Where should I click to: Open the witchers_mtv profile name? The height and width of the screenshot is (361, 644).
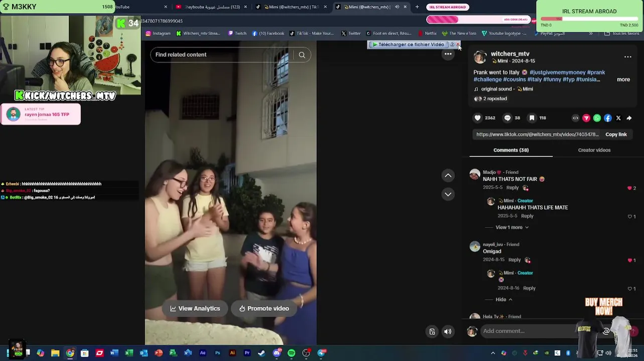pos(510,54)
